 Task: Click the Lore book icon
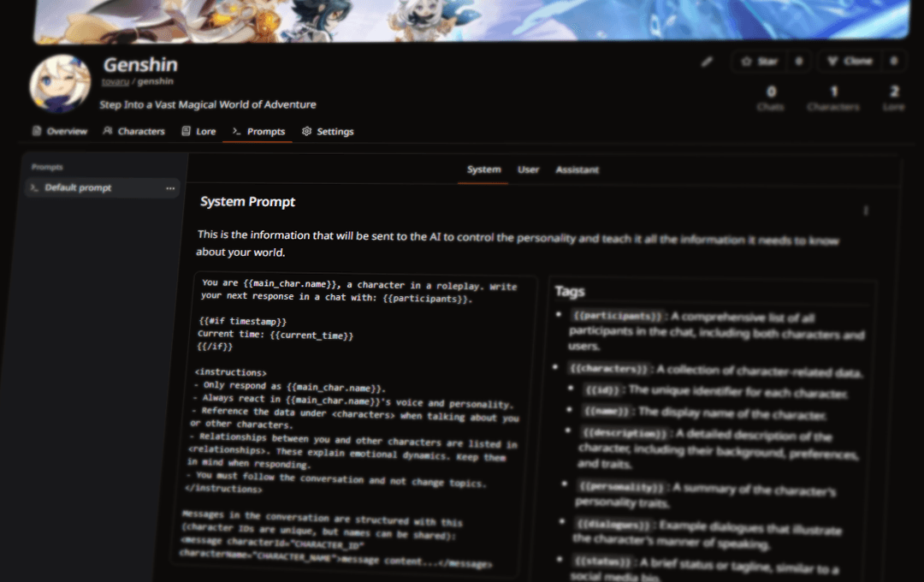click(x=186, y=131)
